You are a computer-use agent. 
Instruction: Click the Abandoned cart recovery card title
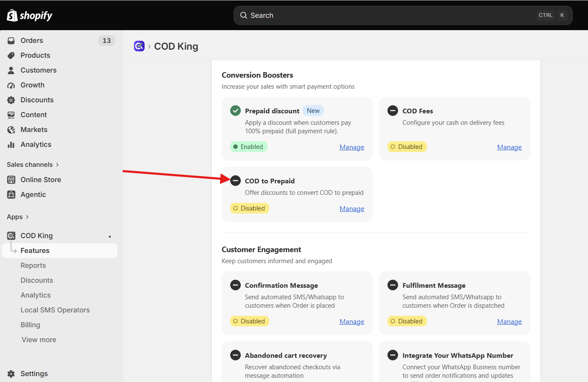tap(286, 355)
